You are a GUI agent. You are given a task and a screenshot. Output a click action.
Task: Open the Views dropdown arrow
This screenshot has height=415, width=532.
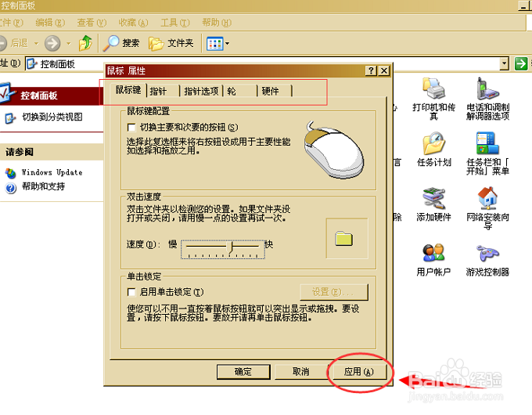pyautogui.click(x=228, y=44)
